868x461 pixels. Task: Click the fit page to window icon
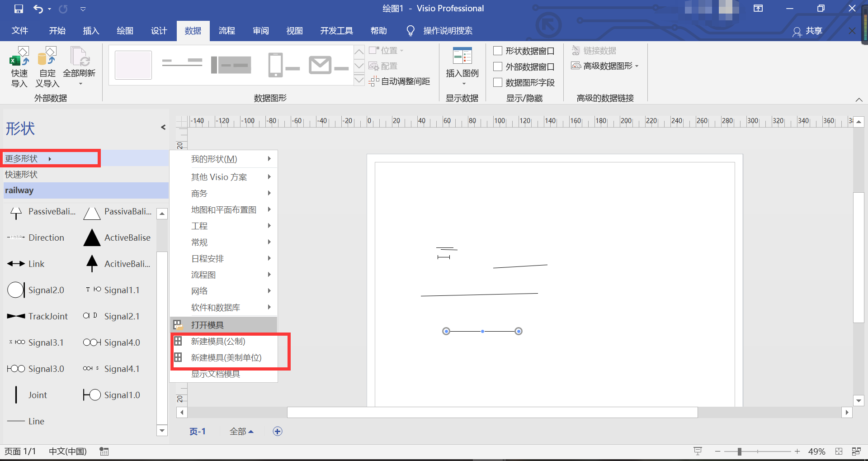pyautogui.click(x=839, y=451)
